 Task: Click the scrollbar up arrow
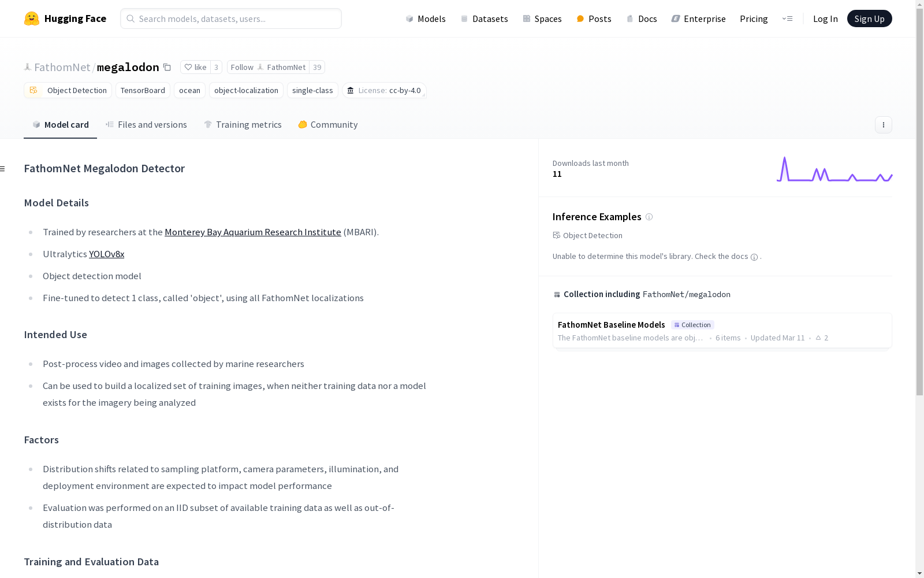[x=919, y=4]
